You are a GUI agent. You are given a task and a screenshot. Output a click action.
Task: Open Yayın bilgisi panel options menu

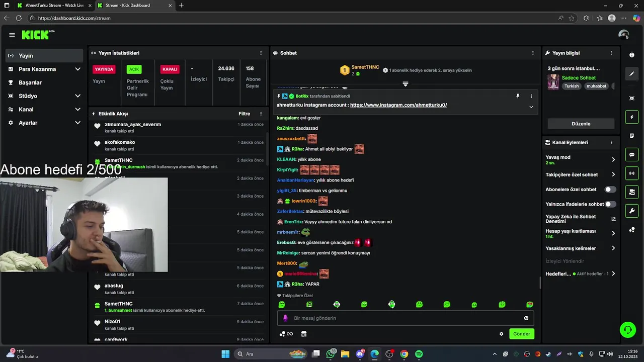(612, 53)
